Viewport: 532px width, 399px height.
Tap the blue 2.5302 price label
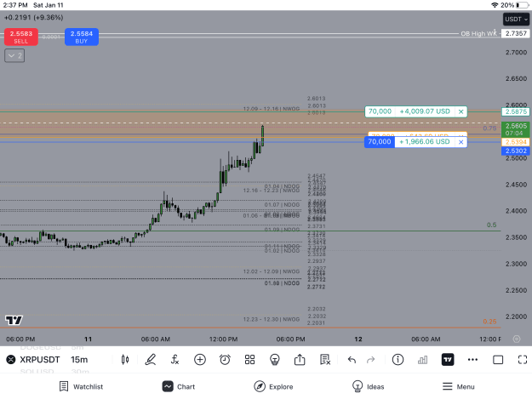pos(516,151)
